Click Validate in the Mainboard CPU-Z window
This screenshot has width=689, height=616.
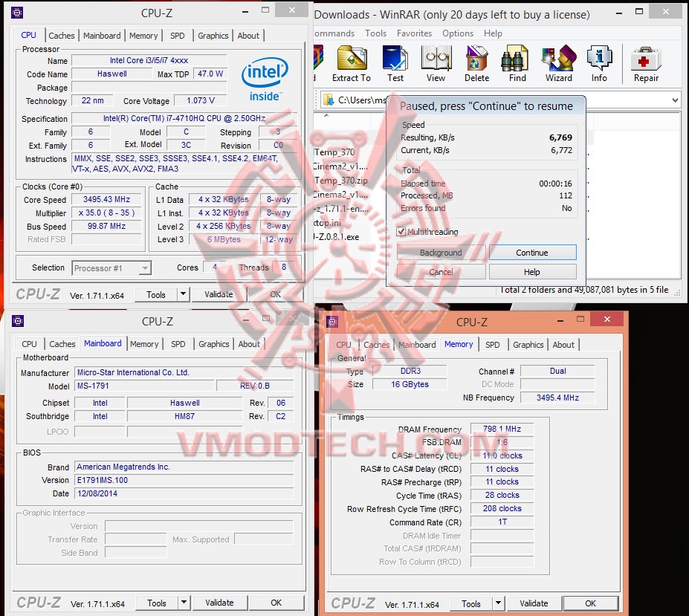219,603
